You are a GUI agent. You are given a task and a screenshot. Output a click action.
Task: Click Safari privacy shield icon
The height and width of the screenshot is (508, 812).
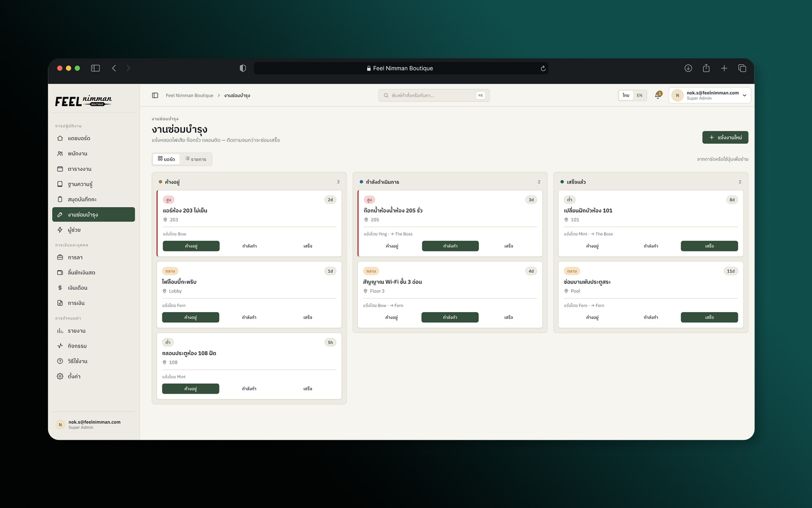pos(243,68)
